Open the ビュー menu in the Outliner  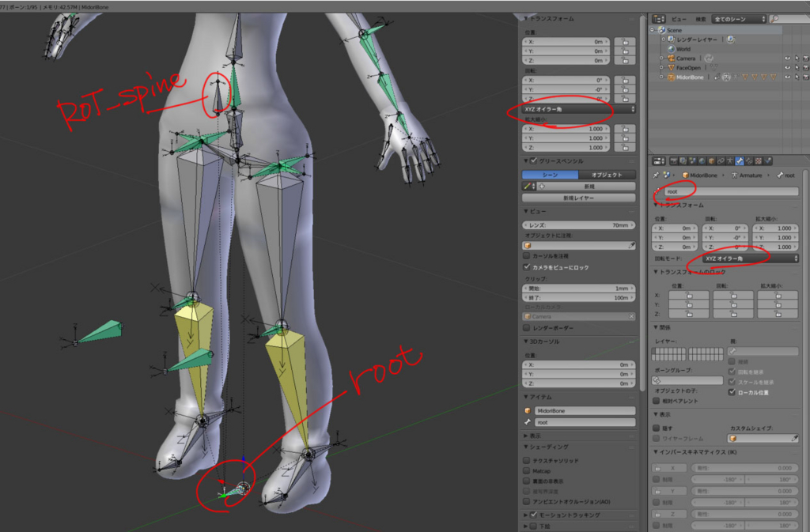click(x=679, y=19)
